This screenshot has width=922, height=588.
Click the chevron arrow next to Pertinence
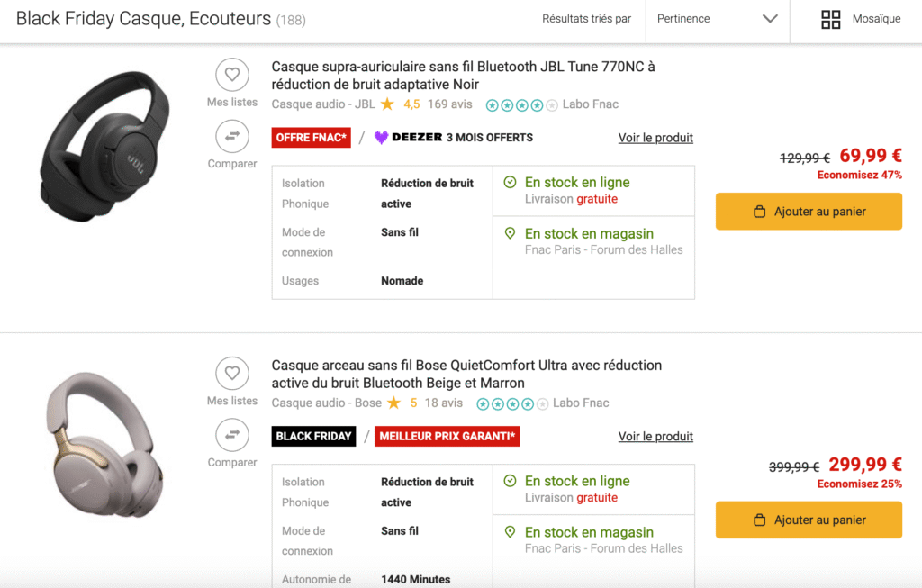[x=770, y=17]
